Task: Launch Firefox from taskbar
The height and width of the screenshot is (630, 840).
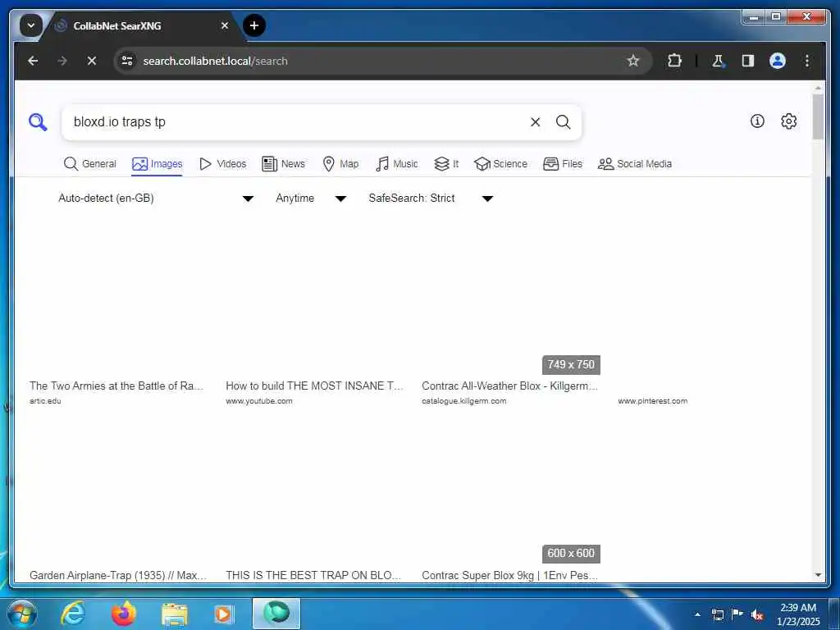Action: 123,614
